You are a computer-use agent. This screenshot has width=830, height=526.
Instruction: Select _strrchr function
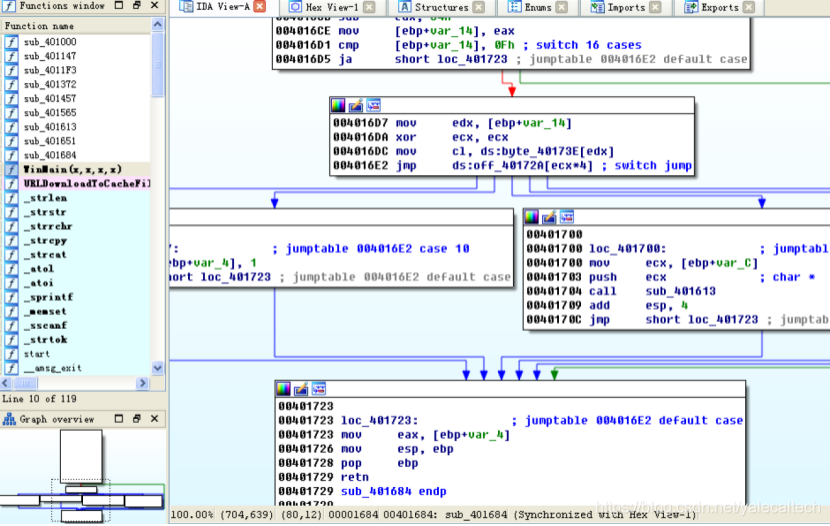pos(48,226)
